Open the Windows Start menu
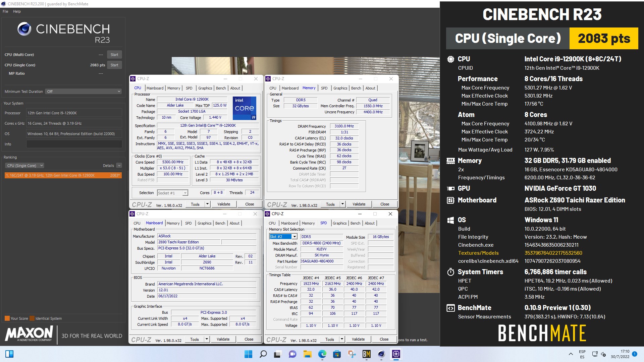Image resolution: width=644 pixels, height=362 pixels. coord(249,354)
